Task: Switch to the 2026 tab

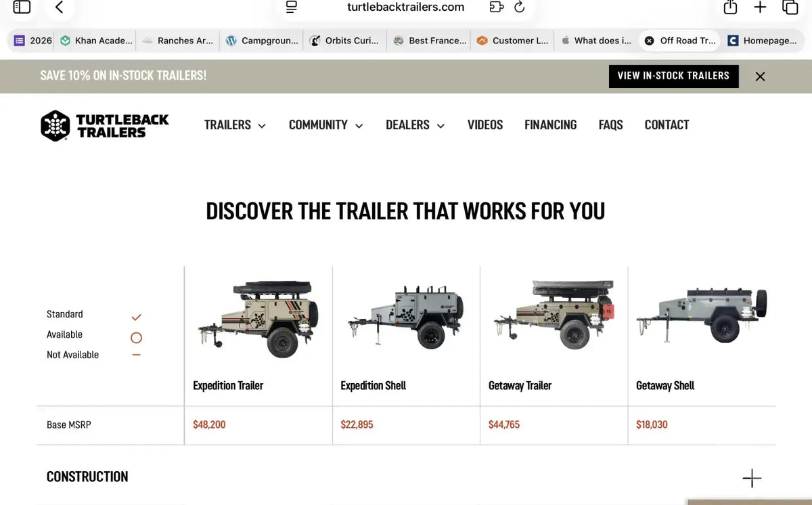Action: (33, 41)
